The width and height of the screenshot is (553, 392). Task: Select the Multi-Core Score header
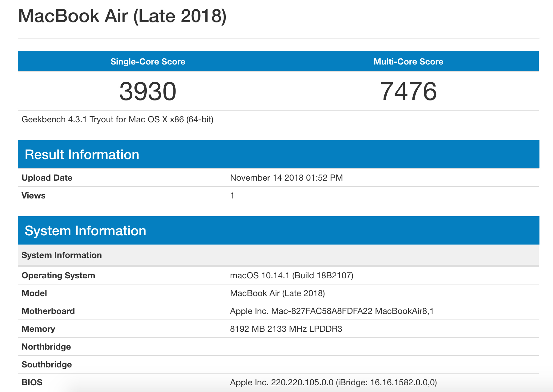pos(408,61)
